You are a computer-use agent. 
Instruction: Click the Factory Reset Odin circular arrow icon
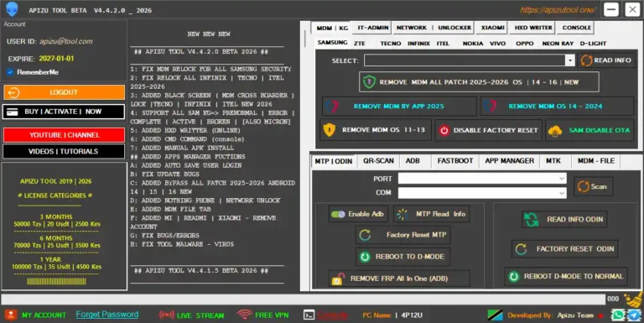coord(522,249)
